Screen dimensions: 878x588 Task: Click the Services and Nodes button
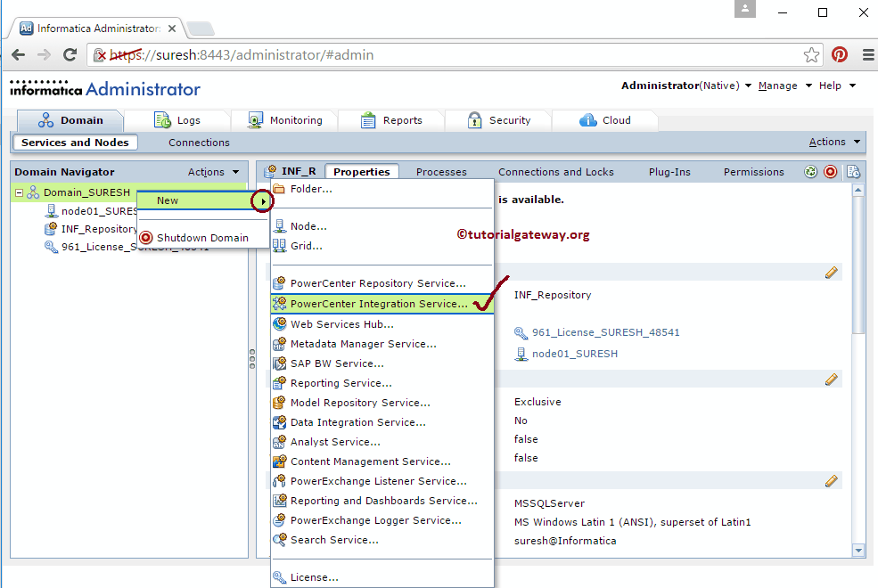pos(75,142)
